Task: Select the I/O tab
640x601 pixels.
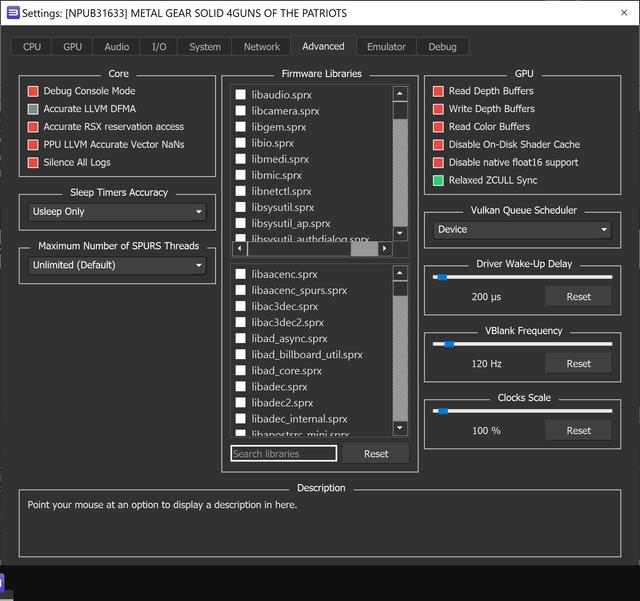Action: (159, 47)
